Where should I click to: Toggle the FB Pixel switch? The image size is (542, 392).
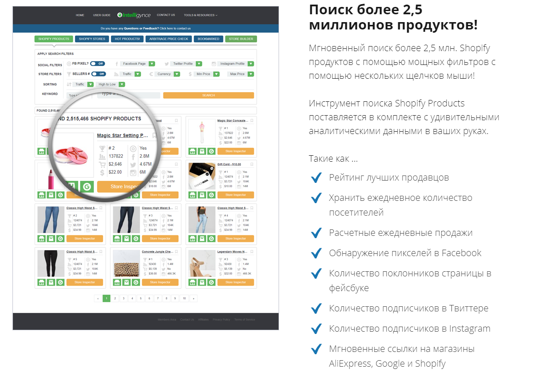point(97,64)
